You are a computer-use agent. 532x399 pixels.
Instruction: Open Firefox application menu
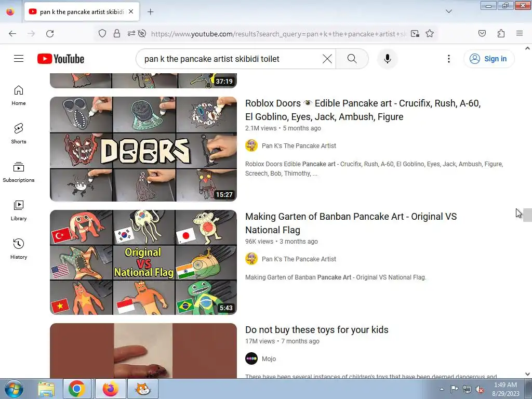(x=520, y=33)
